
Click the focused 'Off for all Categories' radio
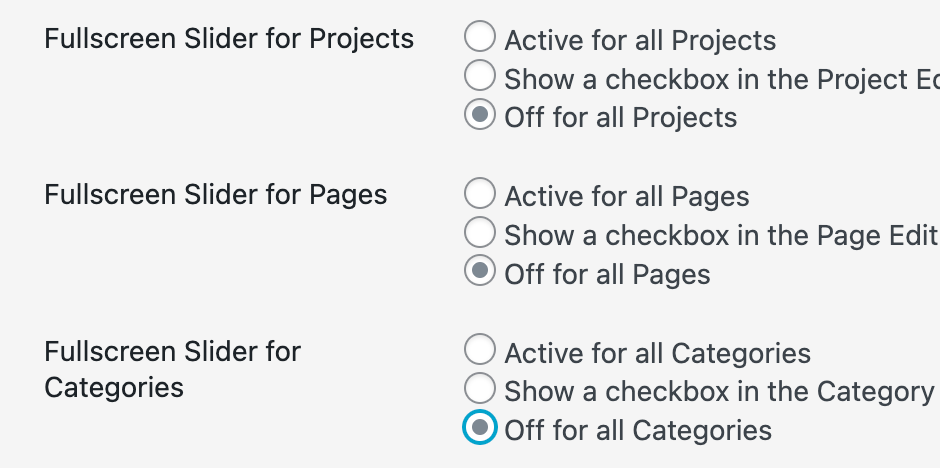480,428
